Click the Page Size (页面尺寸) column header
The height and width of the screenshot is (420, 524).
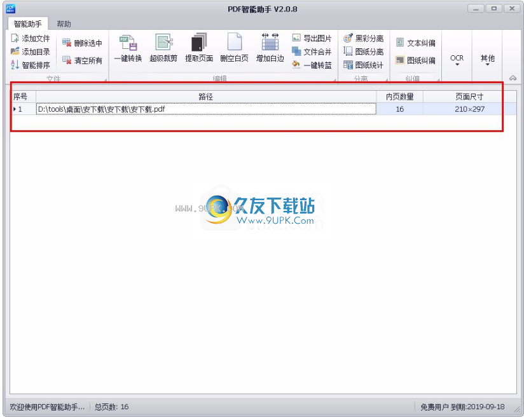tap(469, 97)
